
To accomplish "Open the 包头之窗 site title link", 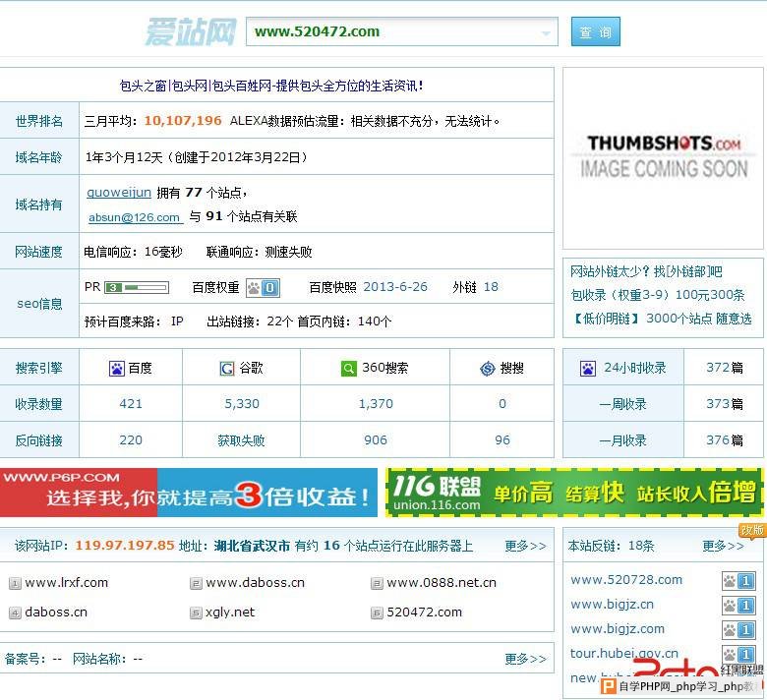I will [x=271, y=87].
